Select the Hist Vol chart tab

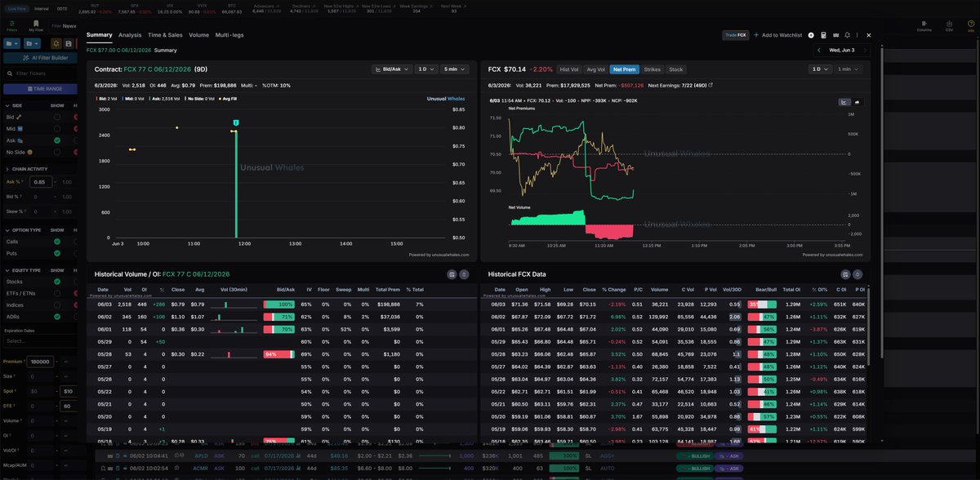point(569,69)
